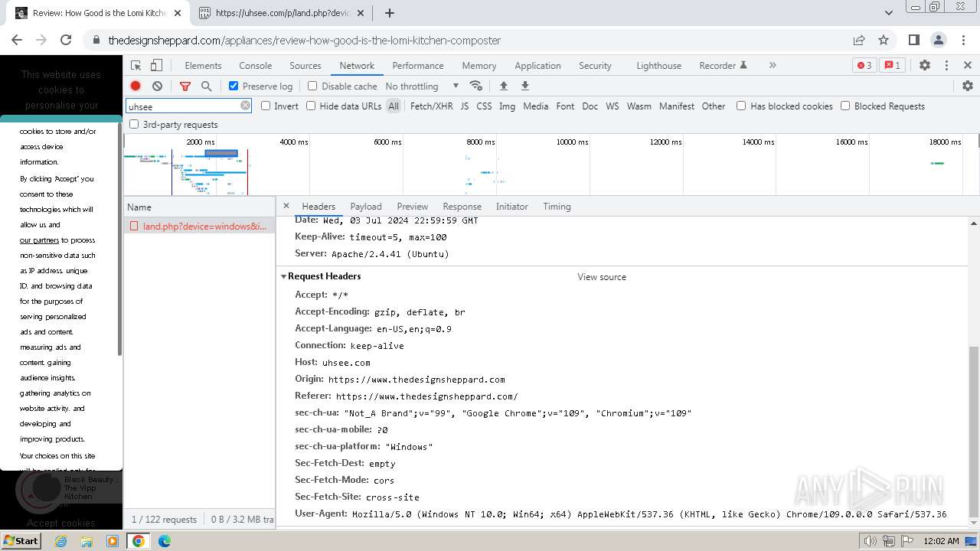Select the land.php request row
Viewport: 980px width, 551px height.
(x=199, y=227)
